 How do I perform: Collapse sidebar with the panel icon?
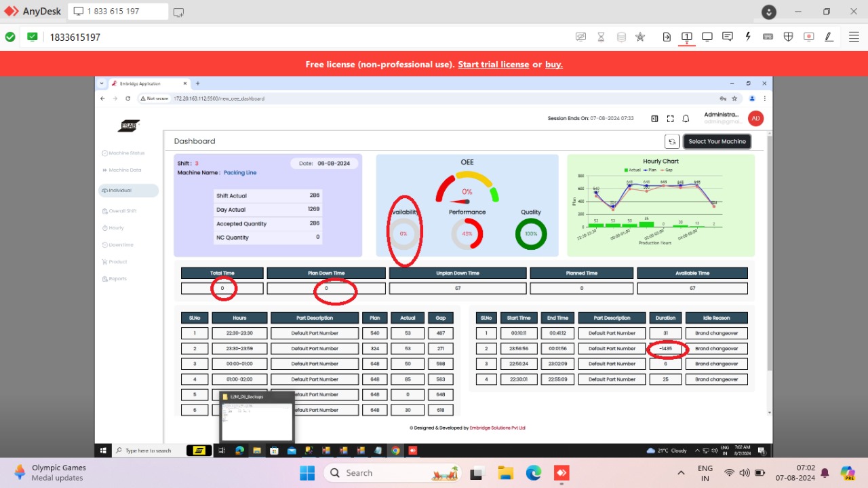click(654, 119)
